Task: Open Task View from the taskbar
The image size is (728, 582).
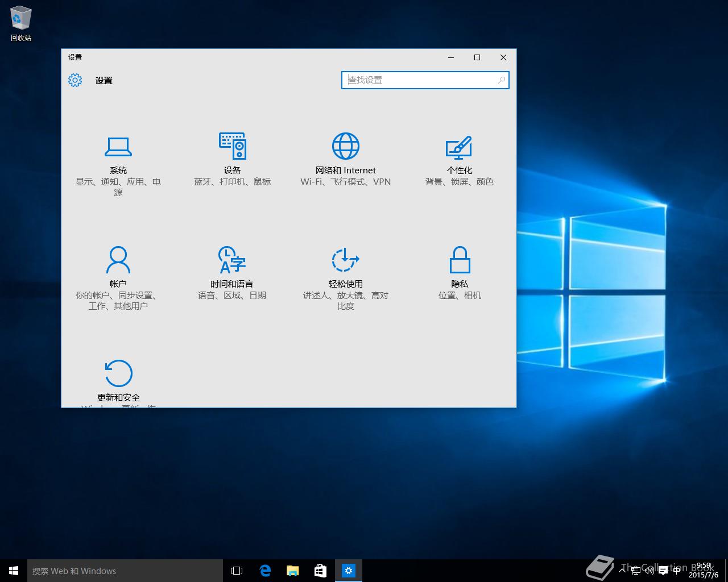Action: (237, 571)
